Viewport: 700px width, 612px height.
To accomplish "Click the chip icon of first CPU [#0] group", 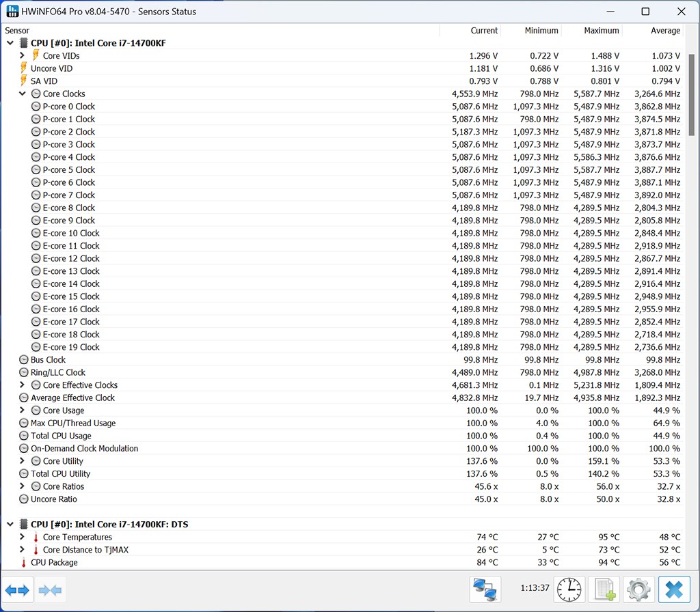I will click(24, 43).
